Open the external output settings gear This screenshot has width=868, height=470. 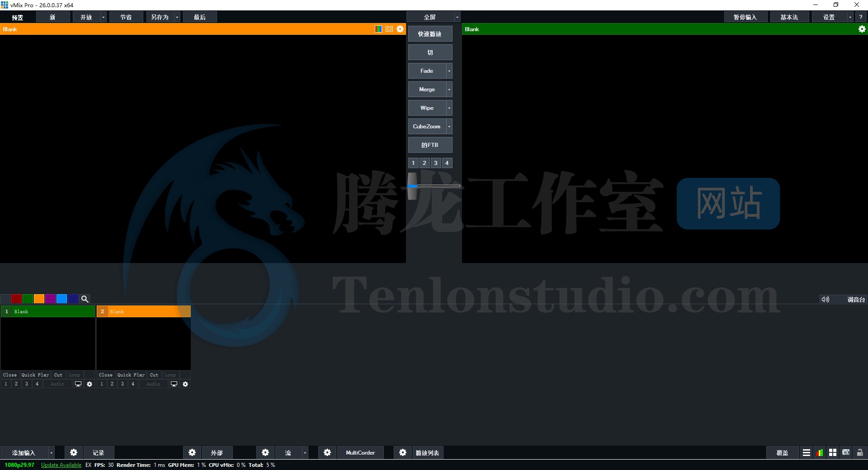click(192, 452)
